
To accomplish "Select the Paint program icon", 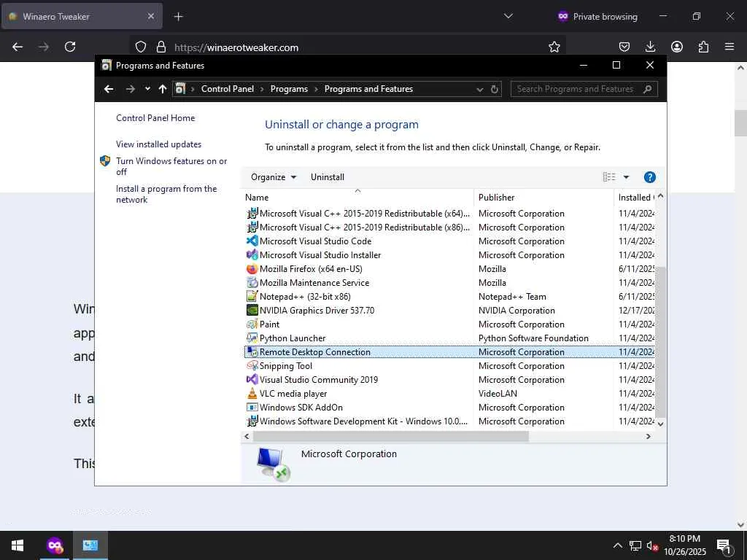I will 252,324.
